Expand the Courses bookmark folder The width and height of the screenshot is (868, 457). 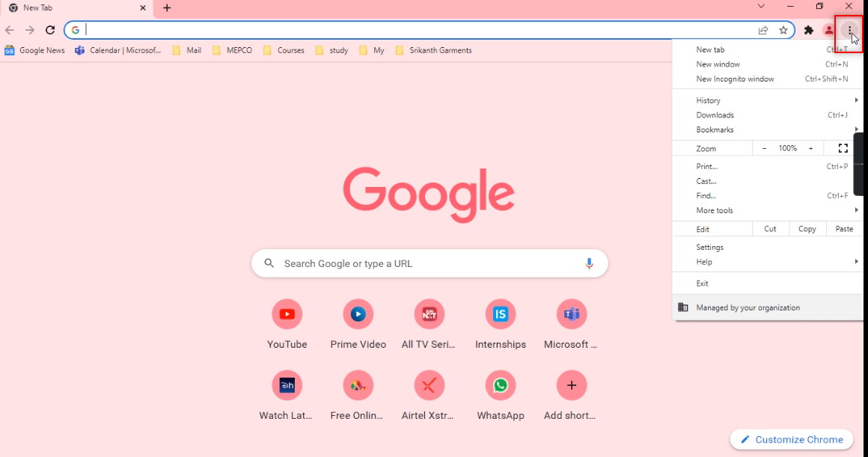point(284,50)
